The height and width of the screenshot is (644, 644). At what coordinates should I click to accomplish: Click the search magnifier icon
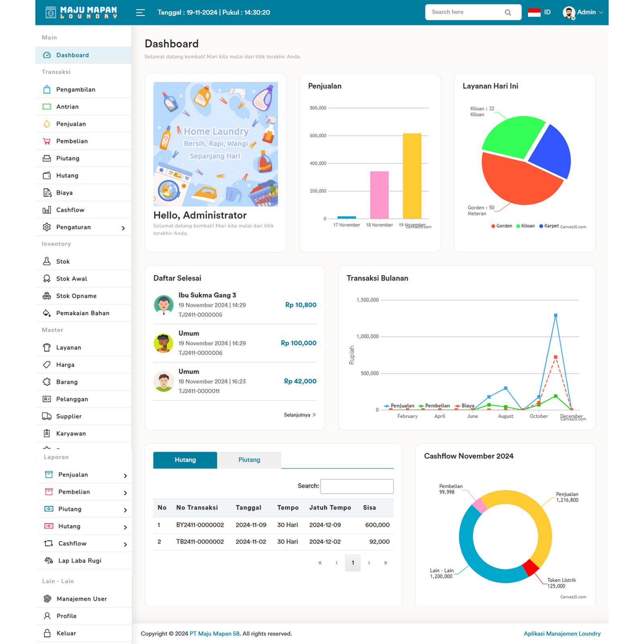pos(508,12)
